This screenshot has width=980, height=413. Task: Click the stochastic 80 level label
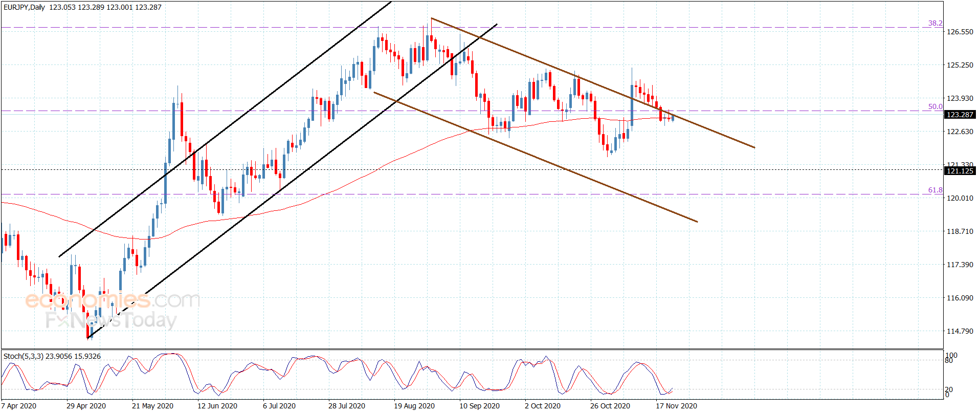click(x=949, y=360)
